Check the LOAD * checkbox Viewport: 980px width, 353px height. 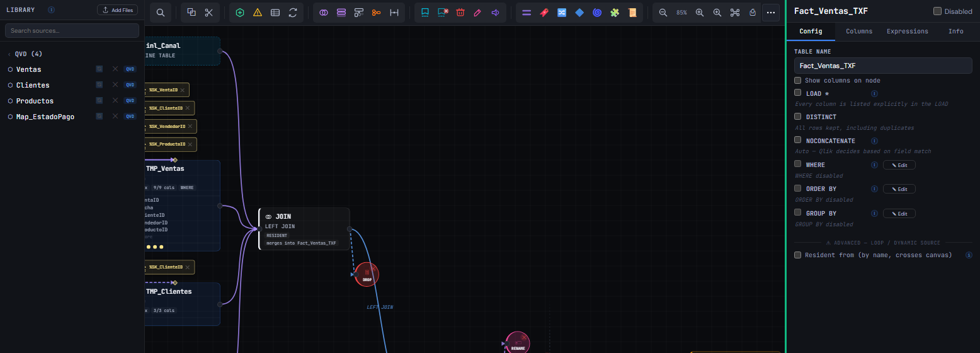[797, 93]
